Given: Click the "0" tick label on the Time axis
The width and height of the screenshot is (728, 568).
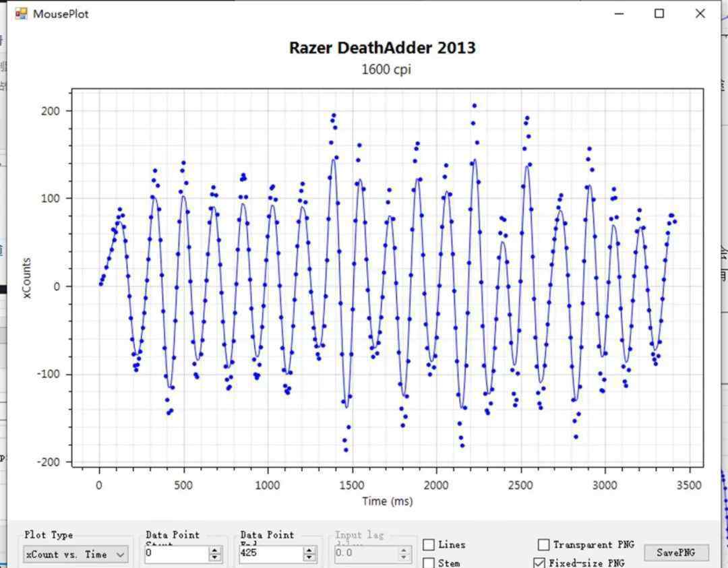Looking at the screenshot, I should (99, 485).
